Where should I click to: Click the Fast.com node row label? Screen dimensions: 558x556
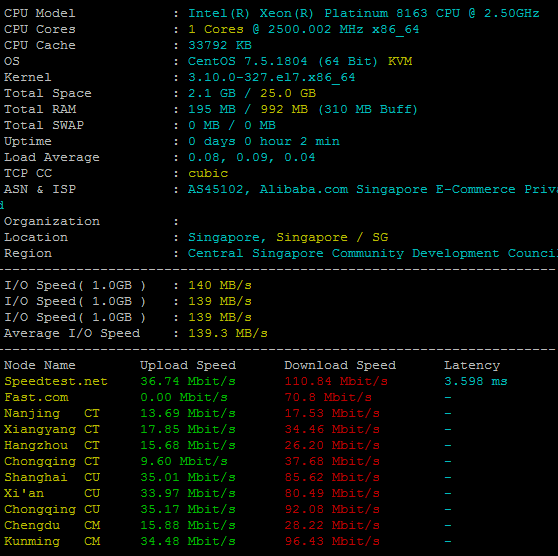(36, 397)
